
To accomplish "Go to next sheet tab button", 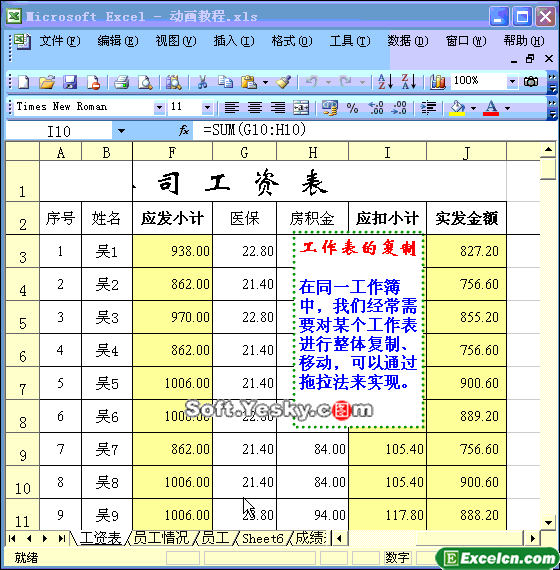I will coord(45,538).
